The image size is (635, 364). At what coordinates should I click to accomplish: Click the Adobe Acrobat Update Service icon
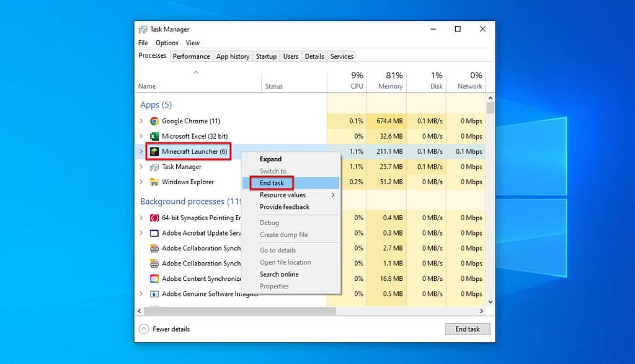154,233
